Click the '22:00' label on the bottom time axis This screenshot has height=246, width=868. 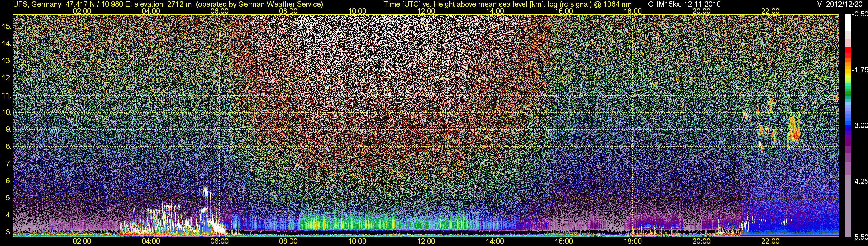[x=770, y=241]
